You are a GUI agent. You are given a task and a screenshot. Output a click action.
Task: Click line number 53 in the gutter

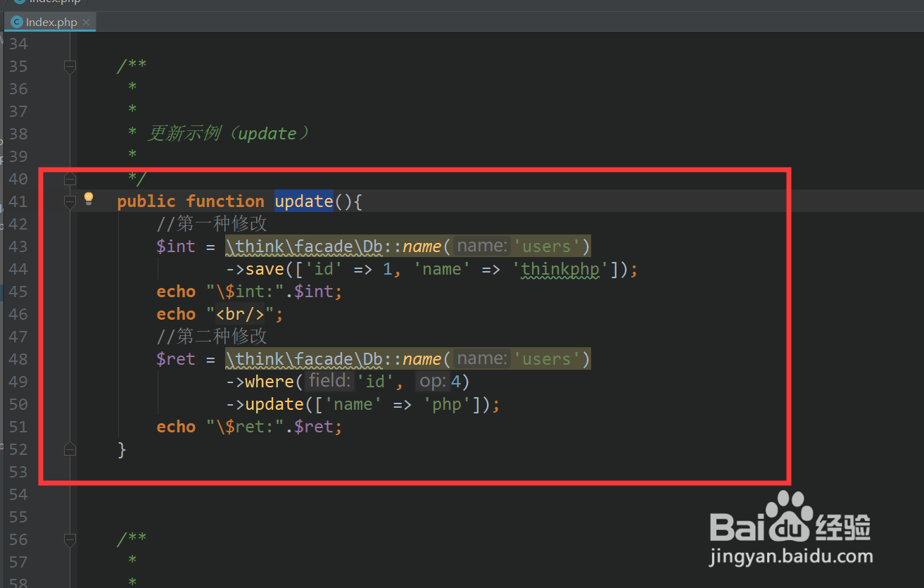coord(18,472)
